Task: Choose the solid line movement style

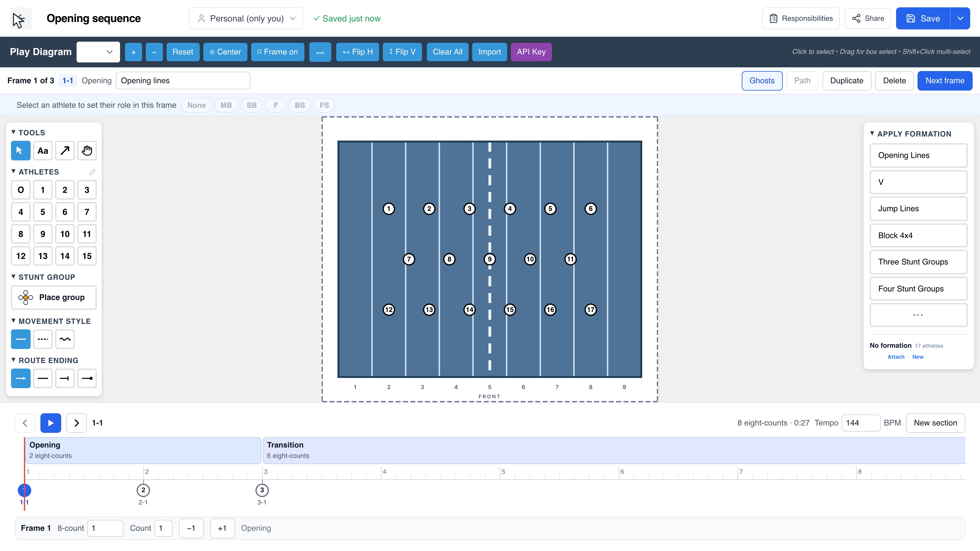Action: (21, 339)
